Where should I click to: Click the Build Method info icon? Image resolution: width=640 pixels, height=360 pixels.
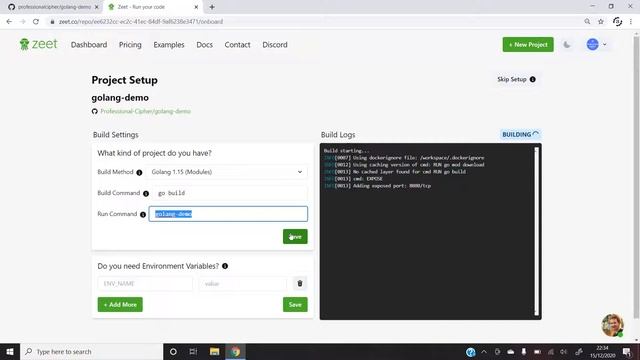pos(139,173)
